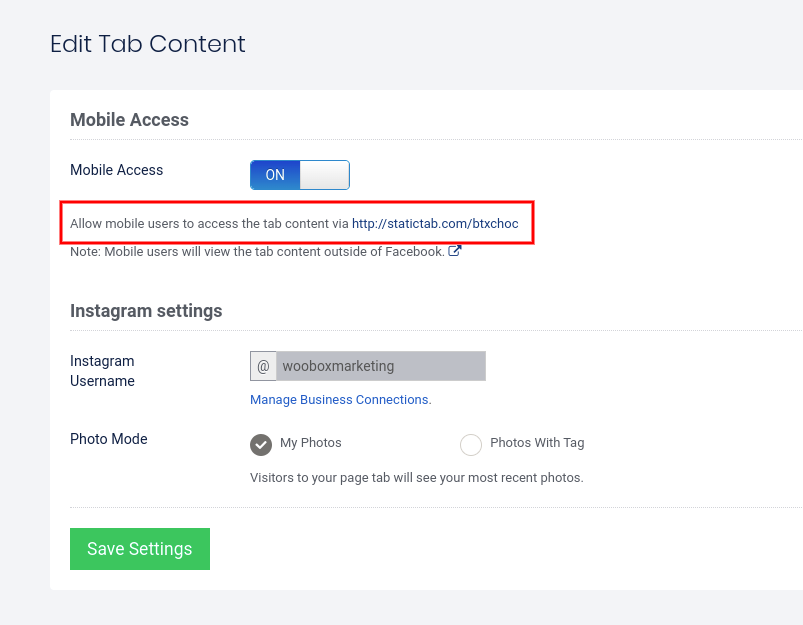This screenshot has width=803, height=625.
Task: Open the statictab.com/btxchoc link
Action: (435, 223)
